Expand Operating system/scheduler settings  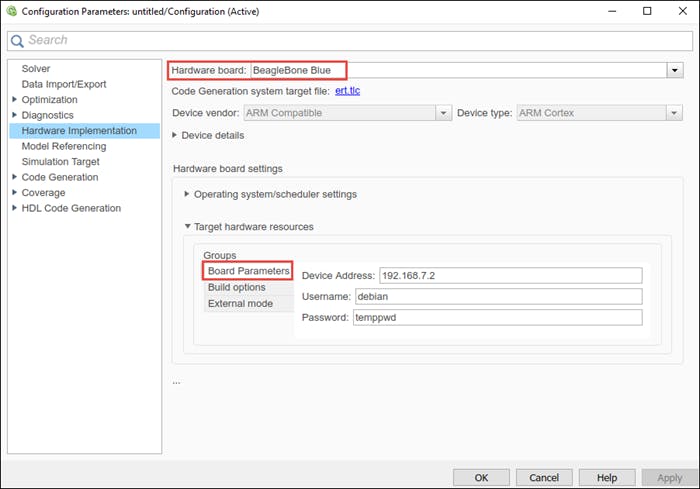pyautogui.click(x=187, y=194)
